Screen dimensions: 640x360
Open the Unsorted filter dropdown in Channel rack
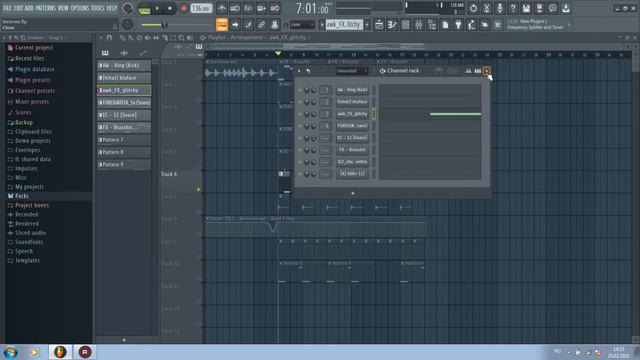[351, 71]
